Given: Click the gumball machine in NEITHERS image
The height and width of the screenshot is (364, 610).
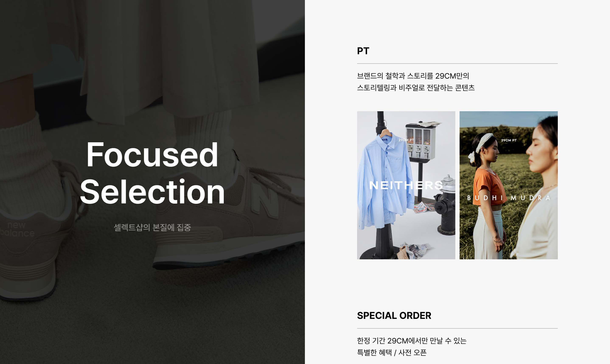Looking at the screenshot, I should click(x=420, y=141).
